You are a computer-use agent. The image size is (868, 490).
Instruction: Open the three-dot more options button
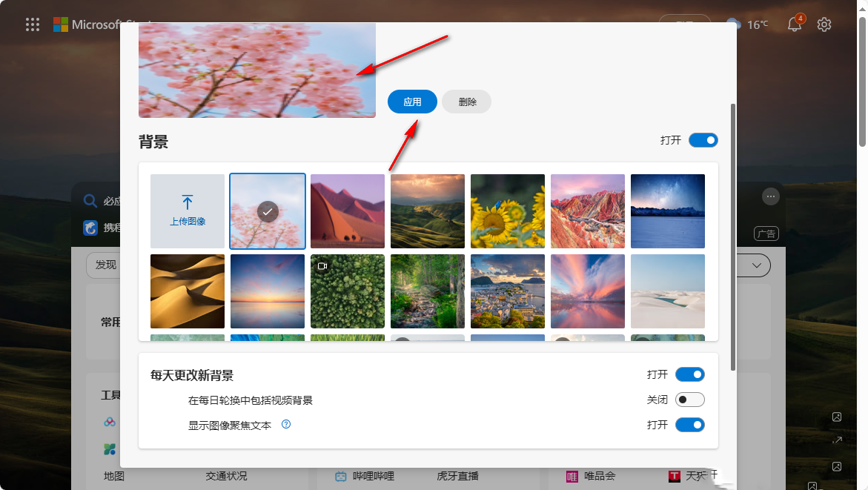(771, 196)
